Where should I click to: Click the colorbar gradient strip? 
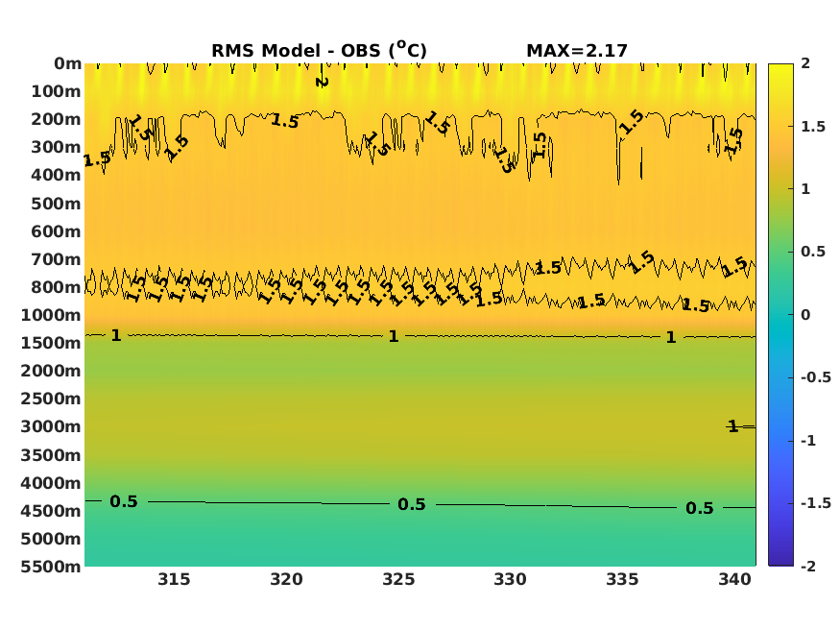point(780,315)
